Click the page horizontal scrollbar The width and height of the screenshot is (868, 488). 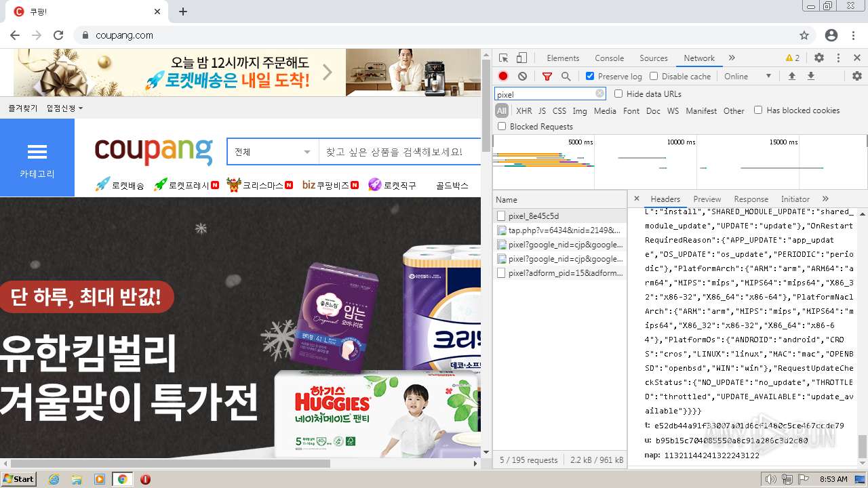point(170,464)
